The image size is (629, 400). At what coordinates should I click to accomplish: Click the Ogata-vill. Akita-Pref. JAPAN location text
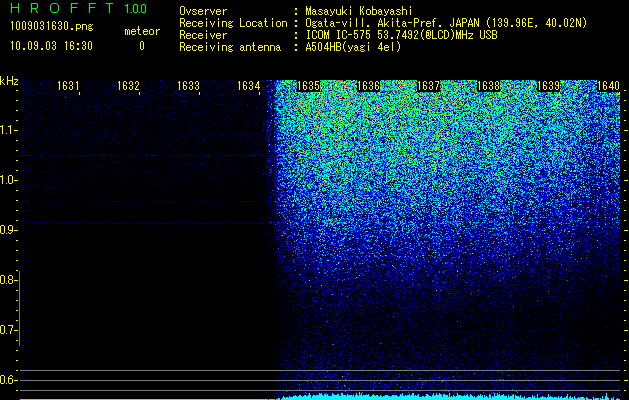click(446, 23)
